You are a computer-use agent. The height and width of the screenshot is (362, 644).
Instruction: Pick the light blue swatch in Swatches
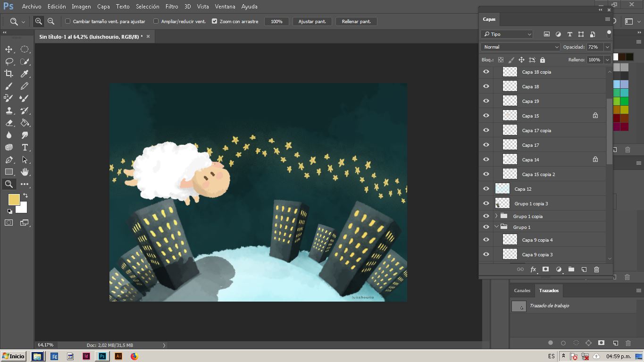tap(617, 84)
